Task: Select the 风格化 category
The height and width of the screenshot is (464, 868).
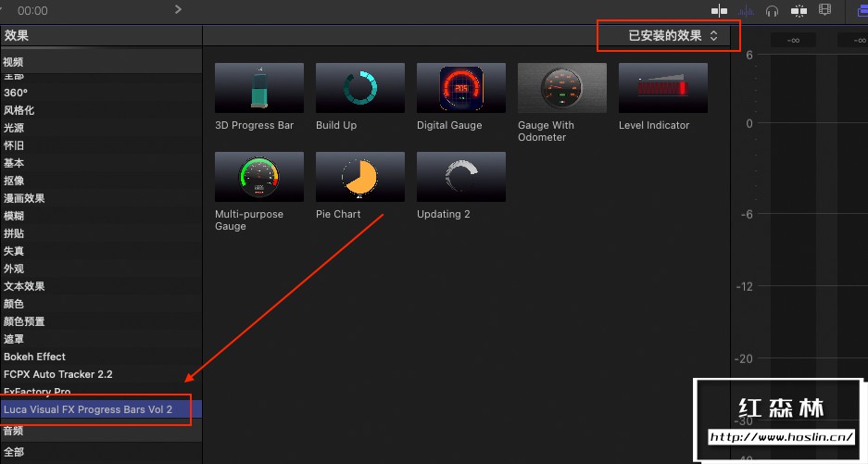Action: click(x=101, y=110)
